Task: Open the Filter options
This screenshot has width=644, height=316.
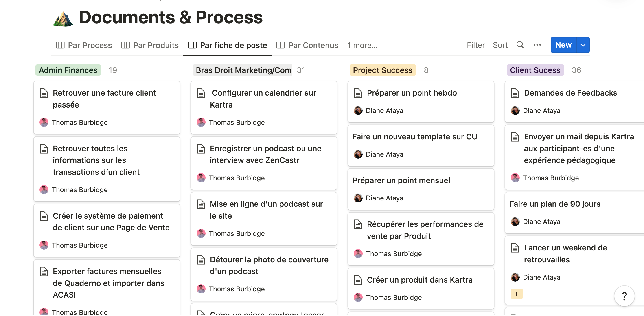Action: tap(475, 45)
